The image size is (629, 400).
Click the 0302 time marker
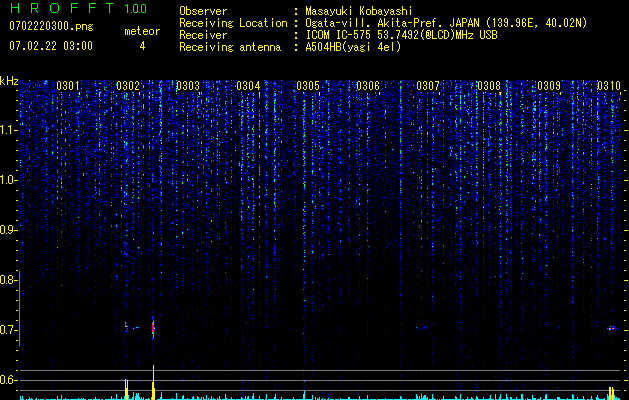128,85
